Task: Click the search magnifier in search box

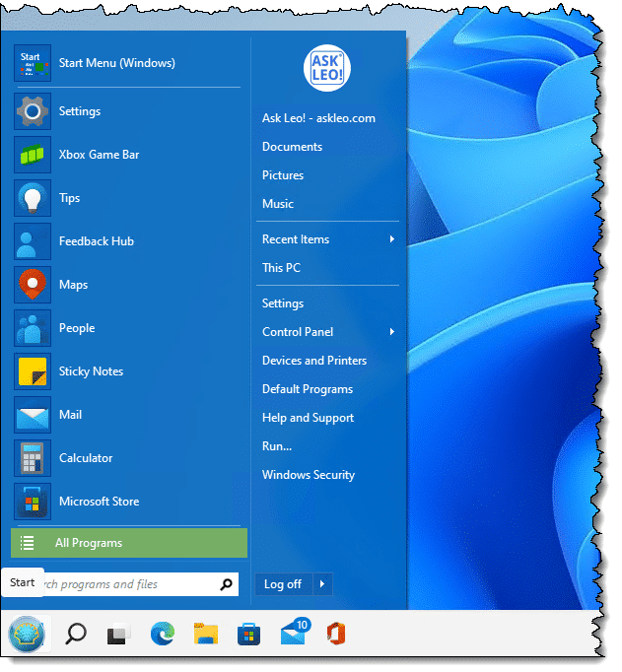Action: 226,584
